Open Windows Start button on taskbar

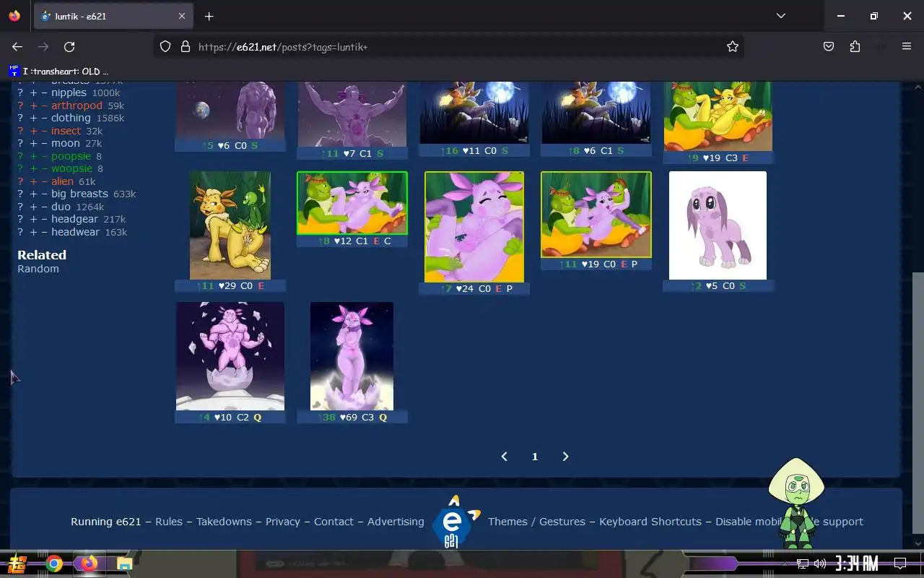[17, 564]
